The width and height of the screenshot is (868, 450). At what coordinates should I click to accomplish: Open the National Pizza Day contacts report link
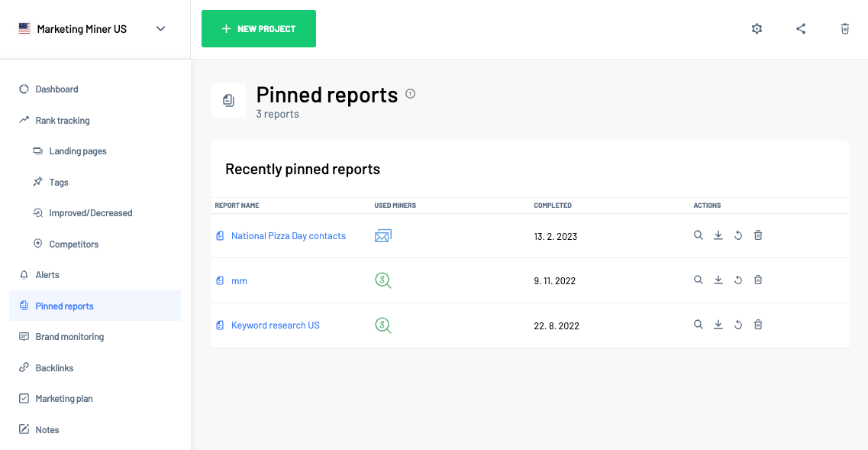click(x=288, y=235)
